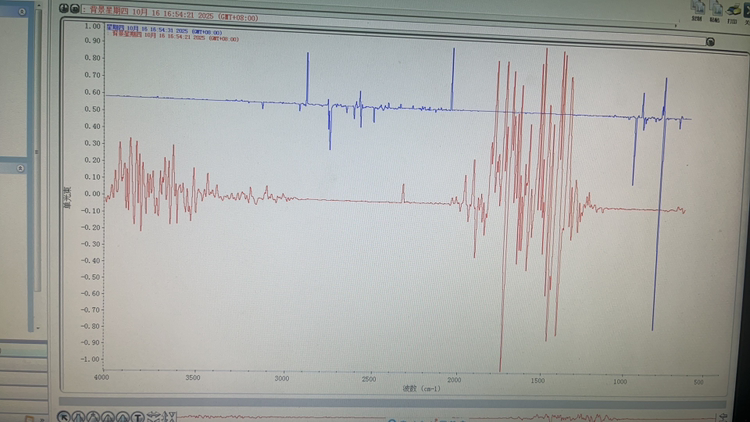Select the T annotation text tool
Image resolution: width=750 pixels, height=422 pixels.
point(137,417)
